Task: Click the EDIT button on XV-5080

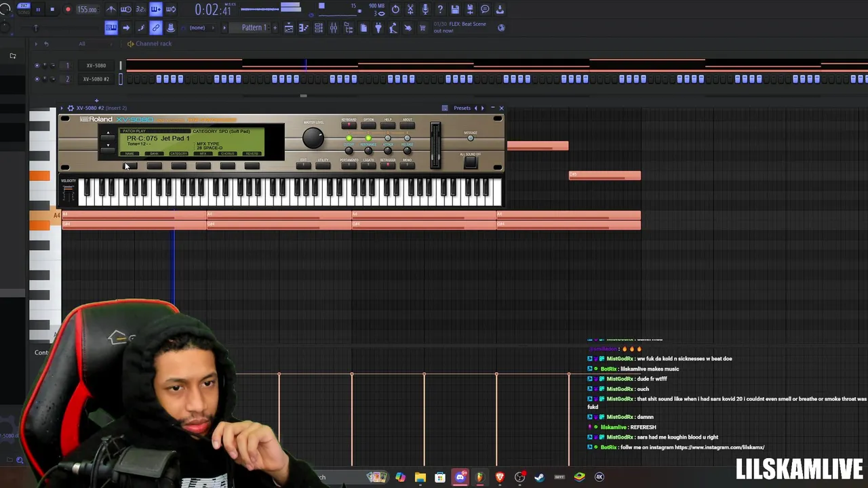Action: point(304,165)
